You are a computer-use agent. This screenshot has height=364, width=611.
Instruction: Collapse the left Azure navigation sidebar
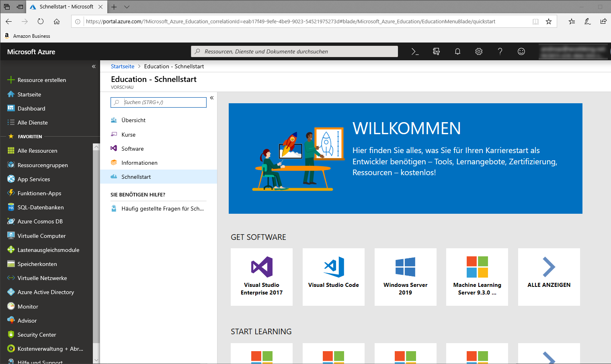coord(94,66)
